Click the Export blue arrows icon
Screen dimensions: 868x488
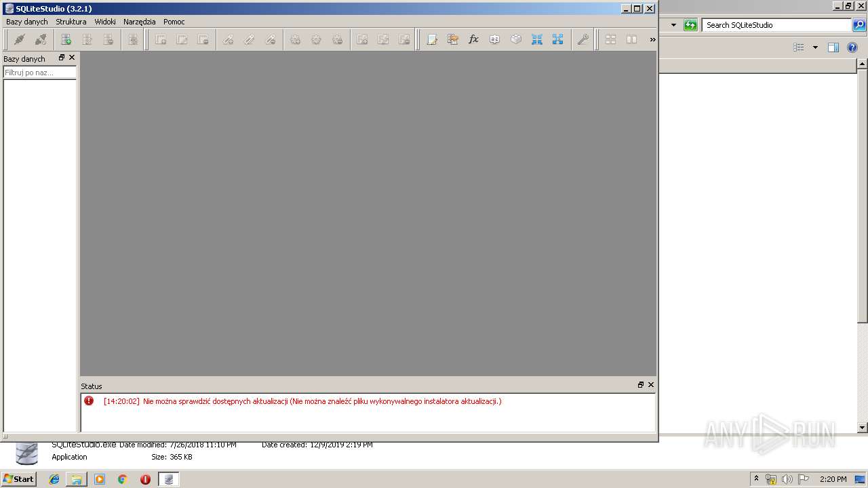point(558,39)
